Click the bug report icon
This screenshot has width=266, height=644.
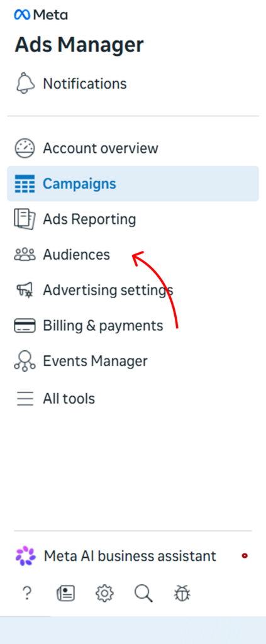point(182,593)
